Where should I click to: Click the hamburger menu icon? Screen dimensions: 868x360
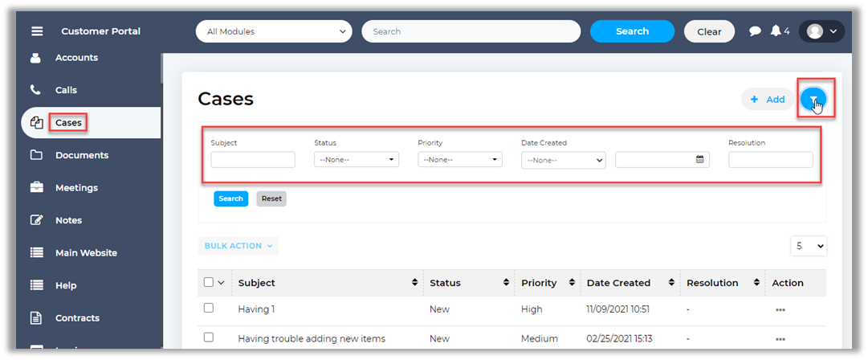tap(37, 31)
